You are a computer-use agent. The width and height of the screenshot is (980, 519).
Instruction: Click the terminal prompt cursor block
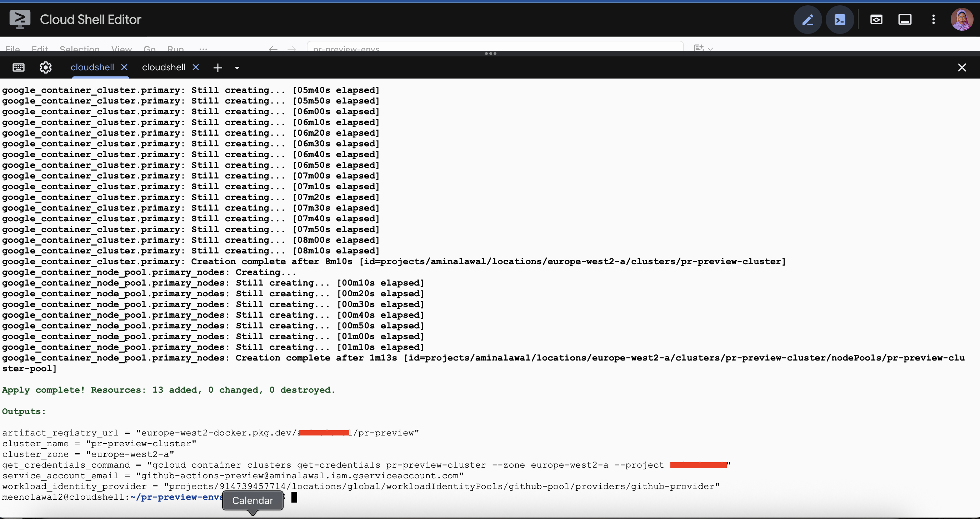[294, 497]
